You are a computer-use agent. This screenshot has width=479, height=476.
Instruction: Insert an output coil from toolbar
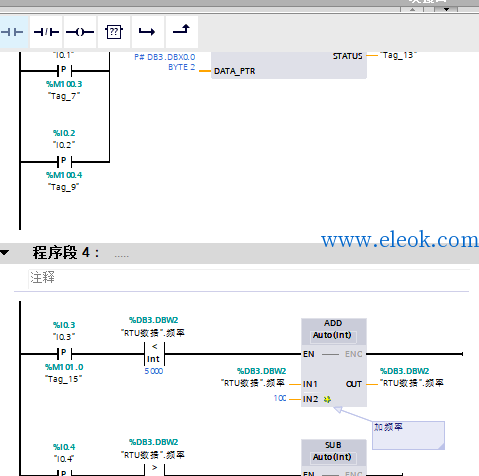click(x=80, y=32)
